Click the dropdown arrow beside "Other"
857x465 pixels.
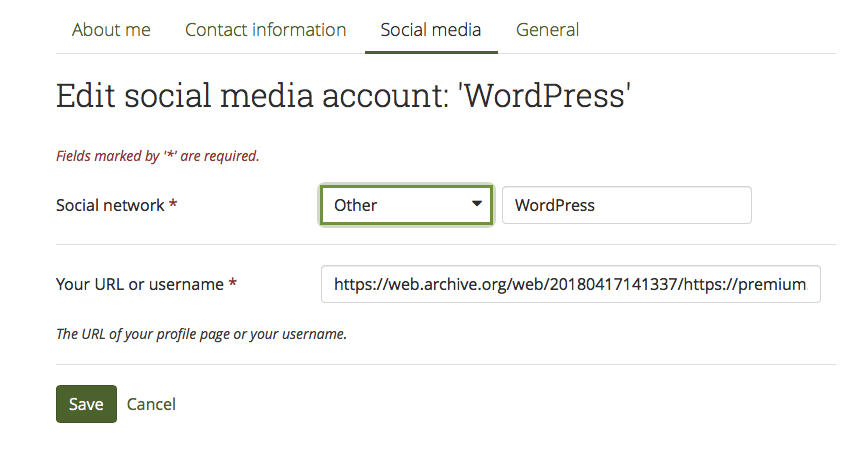(x=476, y=205)
